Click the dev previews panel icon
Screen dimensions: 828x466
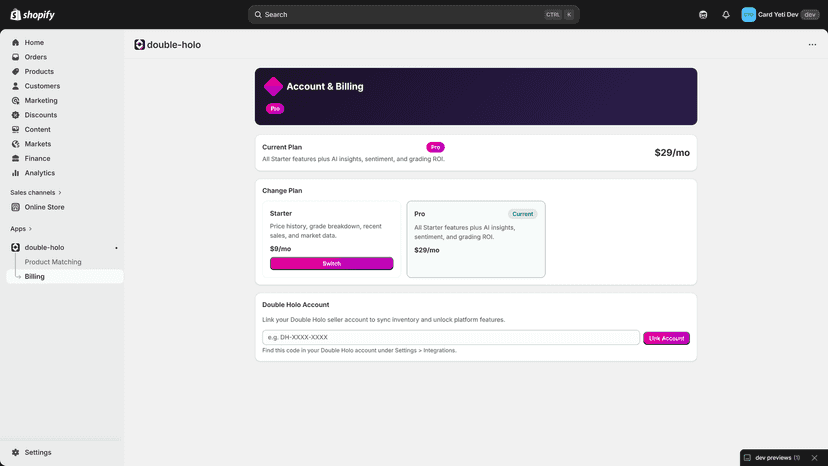point(747,458)
